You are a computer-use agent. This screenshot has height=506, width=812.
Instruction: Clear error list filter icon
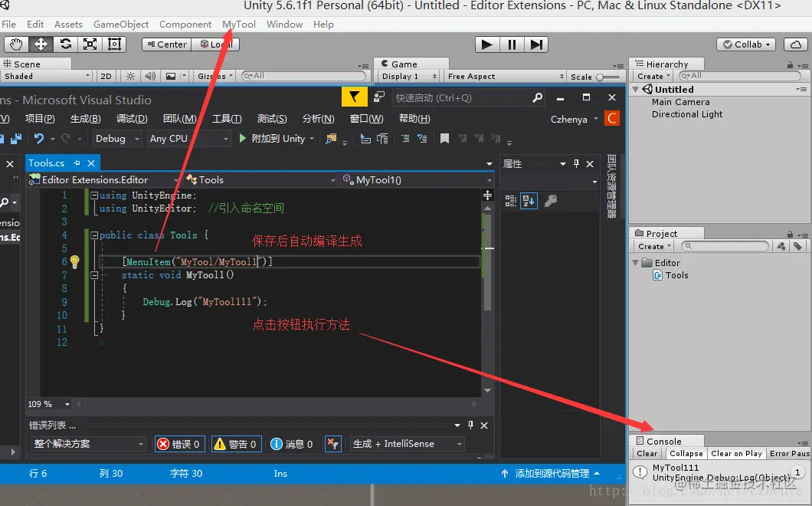[332, 444]
